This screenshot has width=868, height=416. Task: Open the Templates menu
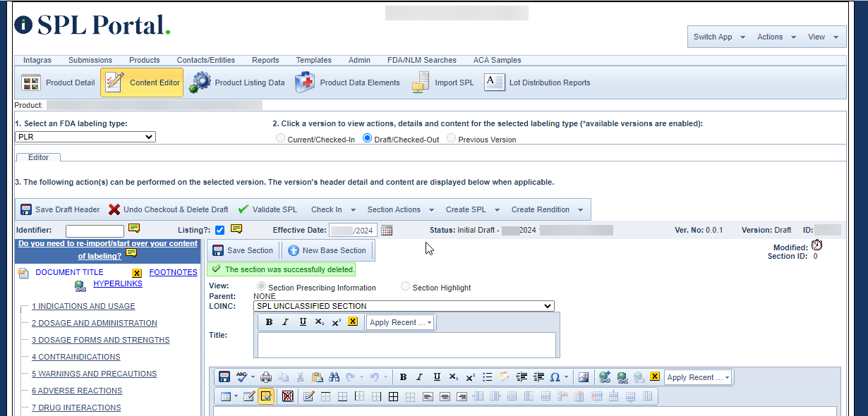tap(313, 60)
